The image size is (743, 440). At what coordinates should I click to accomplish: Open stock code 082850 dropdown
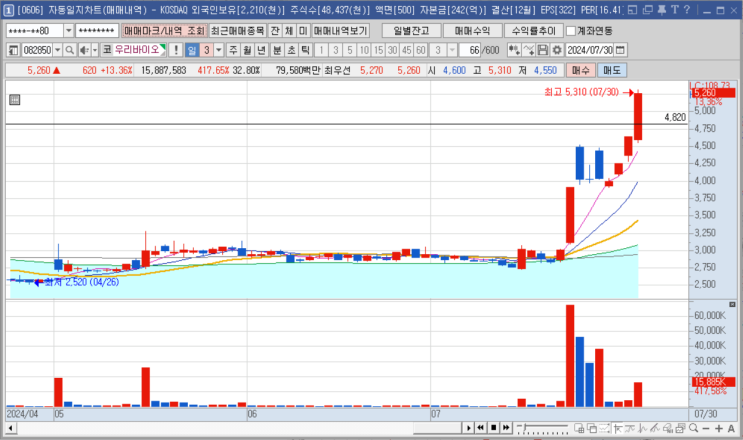(57, 50)
